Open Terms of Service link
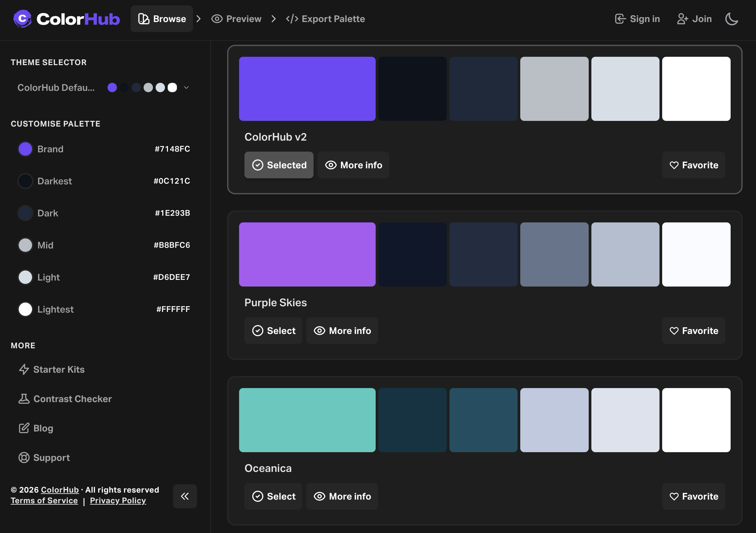This screenshot has width=756, height=533. [44, 501]
